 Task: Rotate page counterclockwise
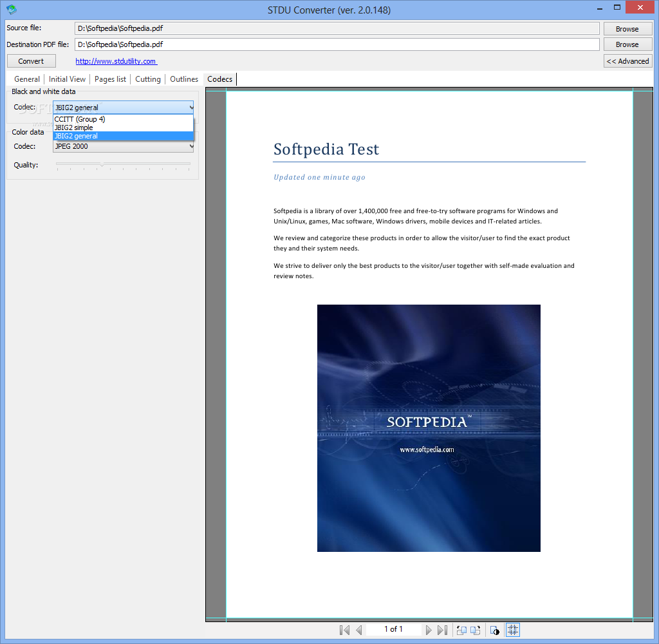(461, 630)
